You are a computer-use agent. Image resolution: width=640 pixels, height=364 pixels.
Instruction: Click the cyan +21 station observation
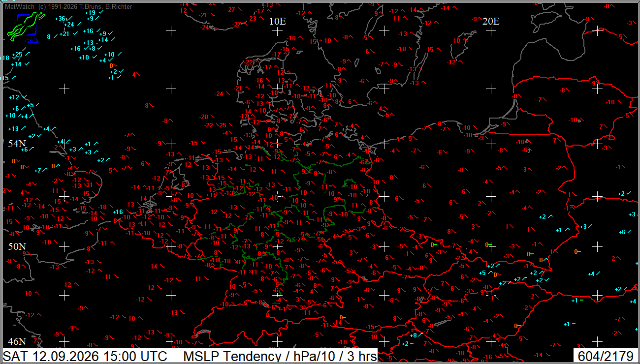tap(64, 34)
